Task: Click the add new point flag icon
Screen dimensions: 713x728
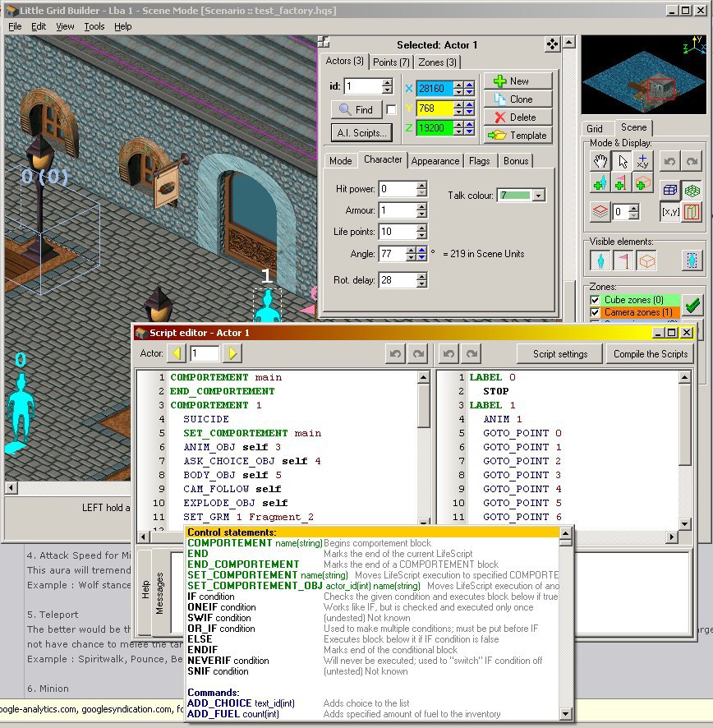Action: tap(621, 183)
